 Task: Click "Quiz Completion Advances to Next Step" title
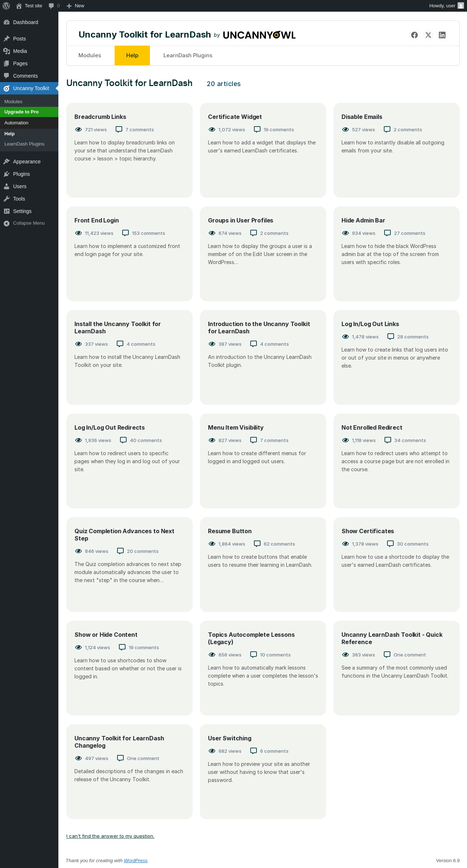pyautogui.click(x=124, y=535)
